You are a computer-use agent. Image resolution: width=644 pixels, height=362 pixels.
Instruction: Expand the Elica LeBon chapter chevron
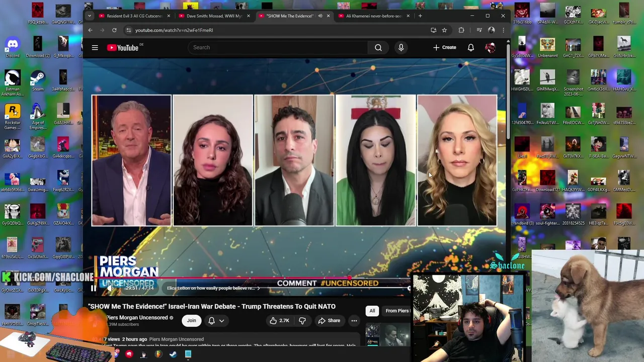tap(258, 288)
